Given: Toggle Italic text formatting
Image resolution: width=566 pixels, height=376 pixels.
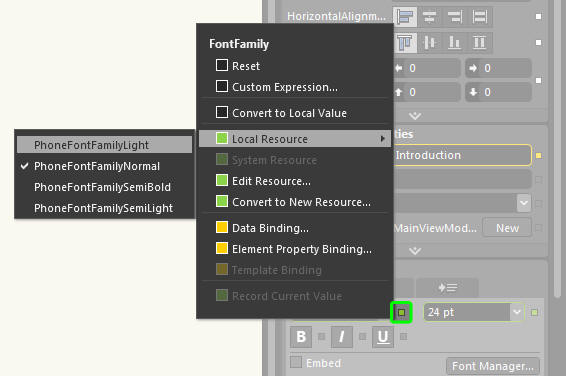Looking at the screenshot, I should tap(341, 337).
